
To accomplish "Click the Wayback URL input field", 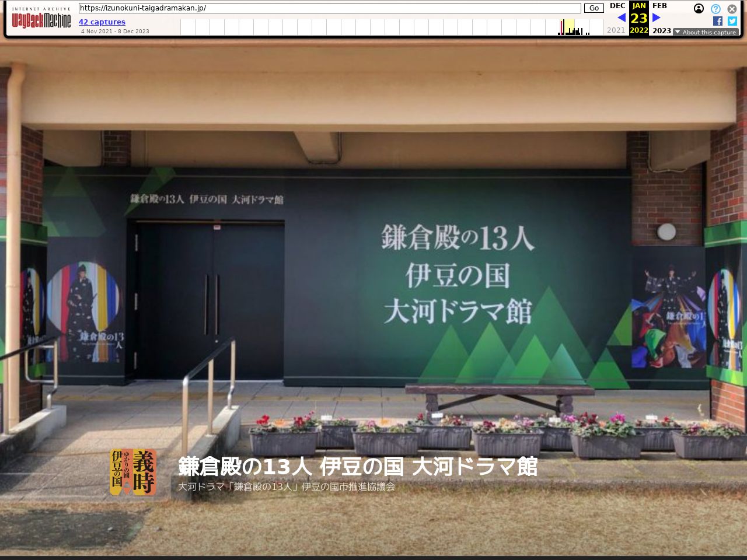I will click(x=330, y=8).
